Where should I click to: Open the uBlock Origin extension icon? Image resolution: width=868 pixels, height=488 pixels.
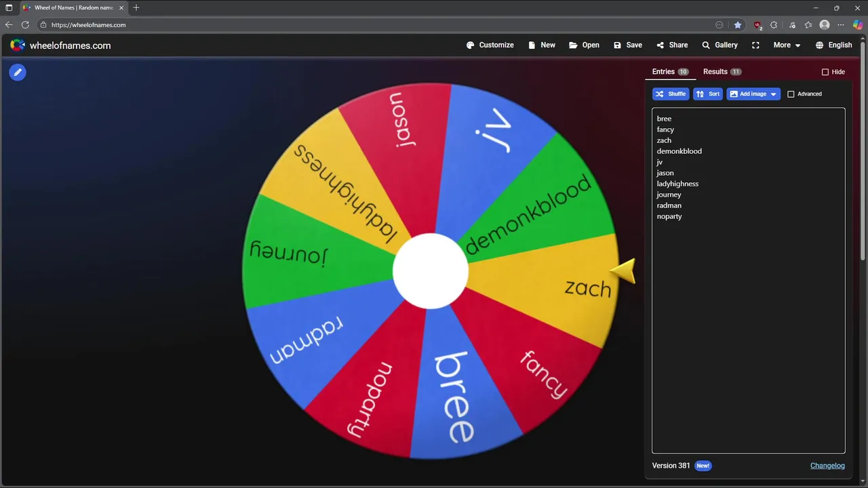pos(757,25)
